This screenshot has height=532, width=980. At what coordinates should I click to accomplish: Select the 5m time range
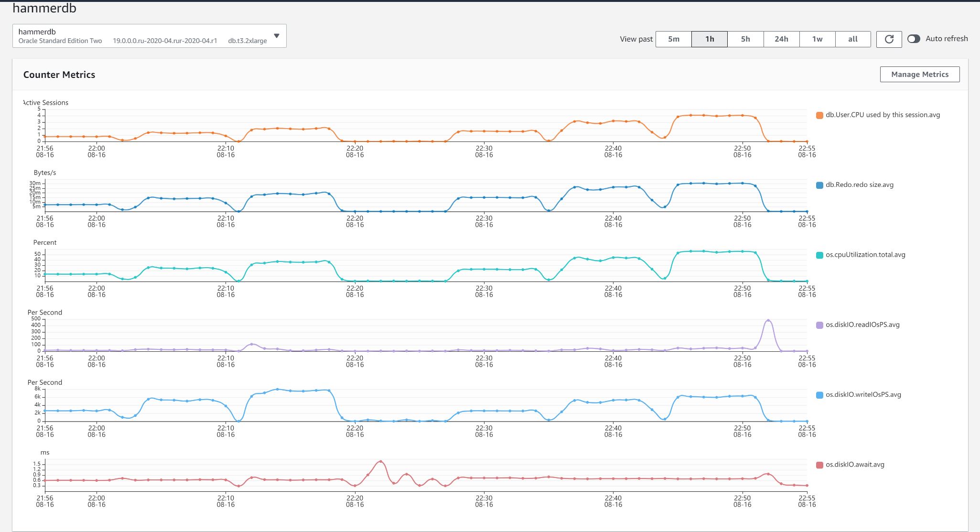(673, 39)
